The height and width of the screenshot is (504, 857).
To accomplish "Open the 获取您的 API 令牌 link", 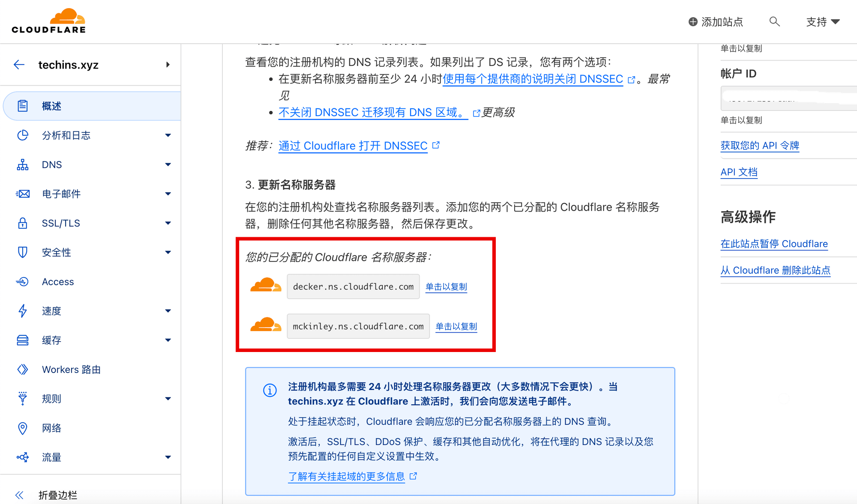I will coord(760,146).
